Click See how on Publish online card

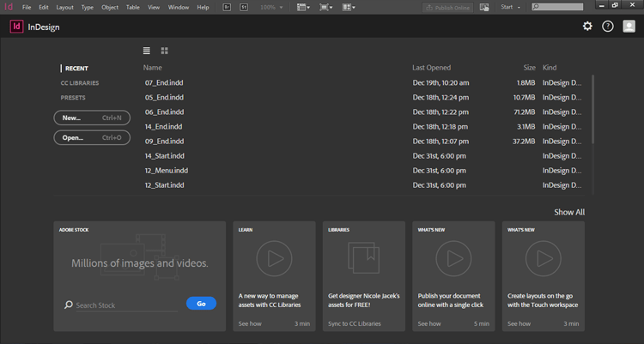(429, 323)
